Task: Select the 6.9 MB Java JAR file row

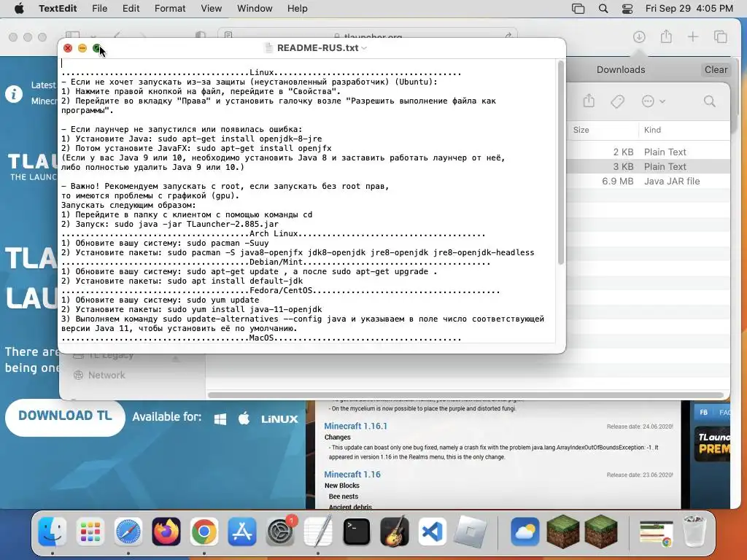Action: (x=649, y=181)
